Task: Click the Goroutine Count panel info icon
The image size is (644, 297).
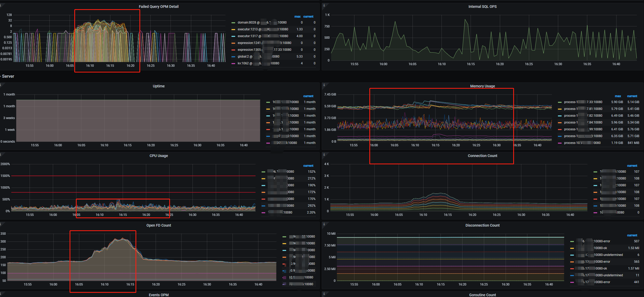Action: pos(324,294)
